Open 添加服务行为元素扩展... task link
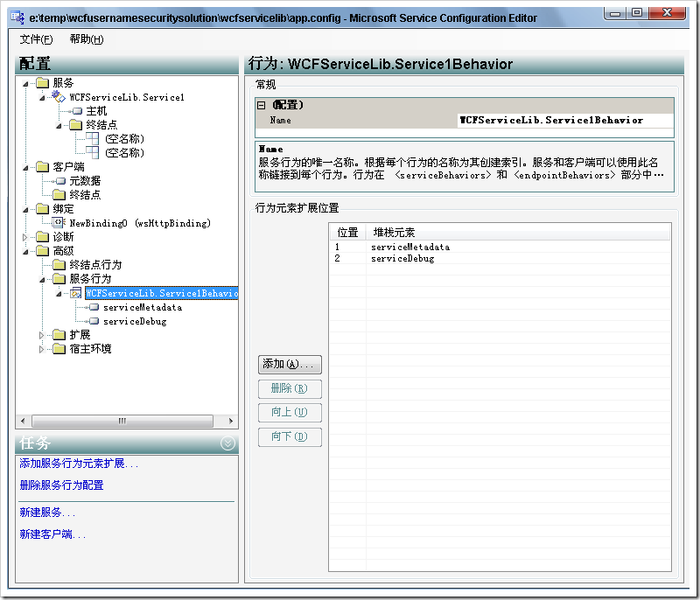The width and height of the screenshot is (700, 600). (79, 464)
